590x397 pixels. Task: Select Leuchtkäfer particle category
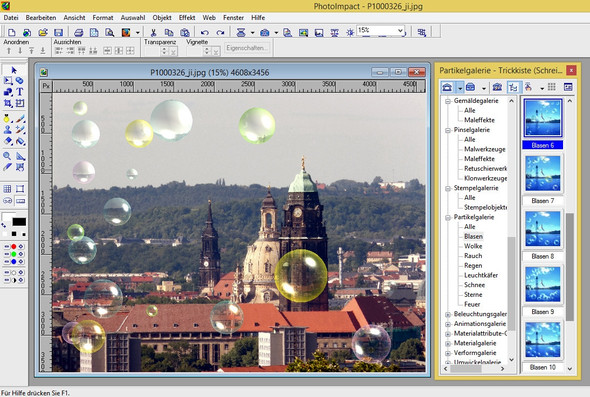[481, 275]
